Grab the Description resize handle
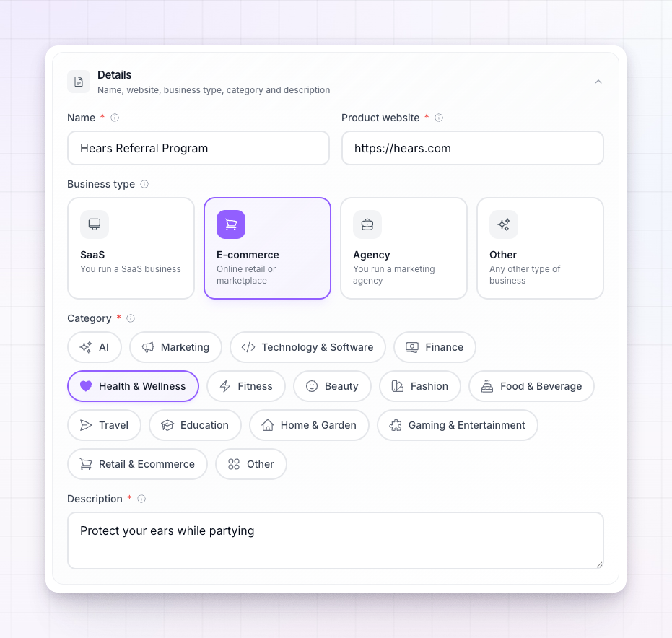The image size is (672, 638). coord(599,564)
